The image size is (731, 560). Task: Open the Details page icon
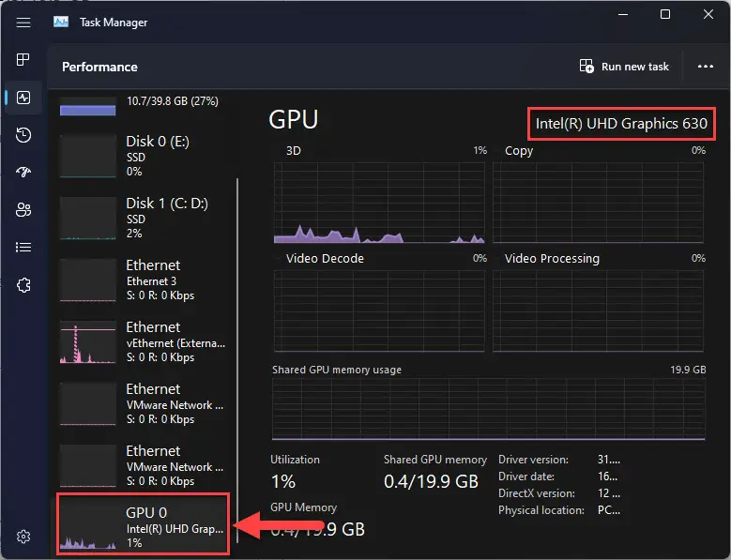[23, 247]
